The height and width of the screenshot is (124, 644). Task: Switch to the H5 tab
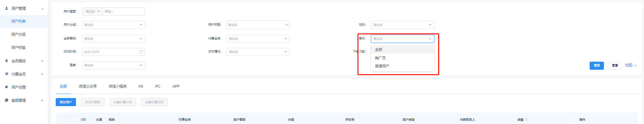(141, 87)
